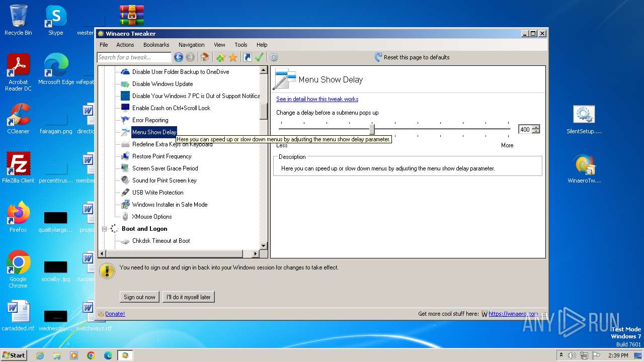644x362 pixels.
Task: Click the volume icon in system tray
Action: (572, 355)
